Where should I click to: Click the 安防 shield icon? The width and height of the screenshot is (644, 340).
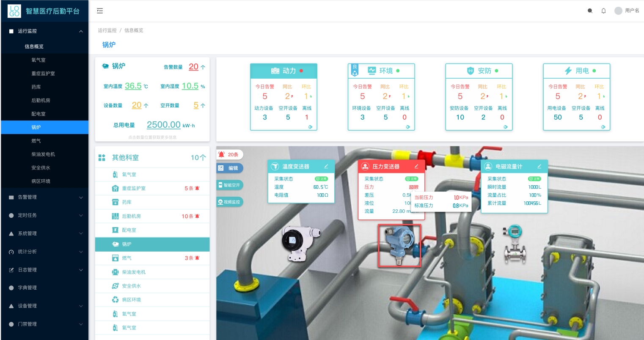471,71
